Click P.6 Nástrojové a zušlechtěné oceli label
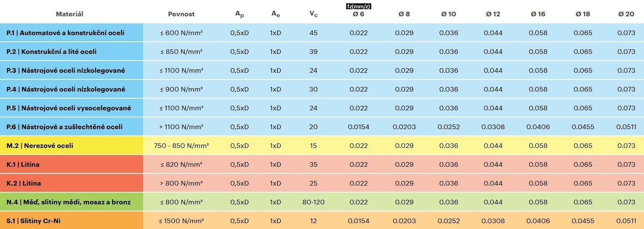This screenshot has height=229, width=644. 65,127
